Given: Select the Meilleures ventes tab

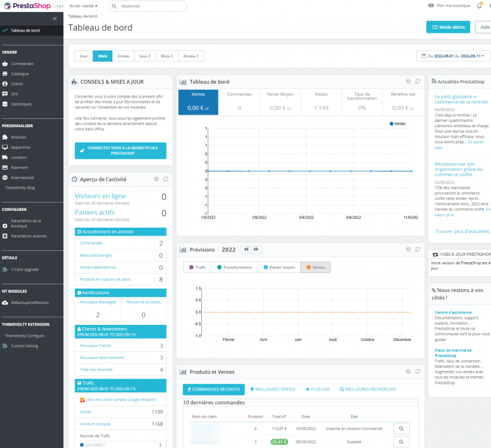Looking at the screenshot, I should (273, 389).
